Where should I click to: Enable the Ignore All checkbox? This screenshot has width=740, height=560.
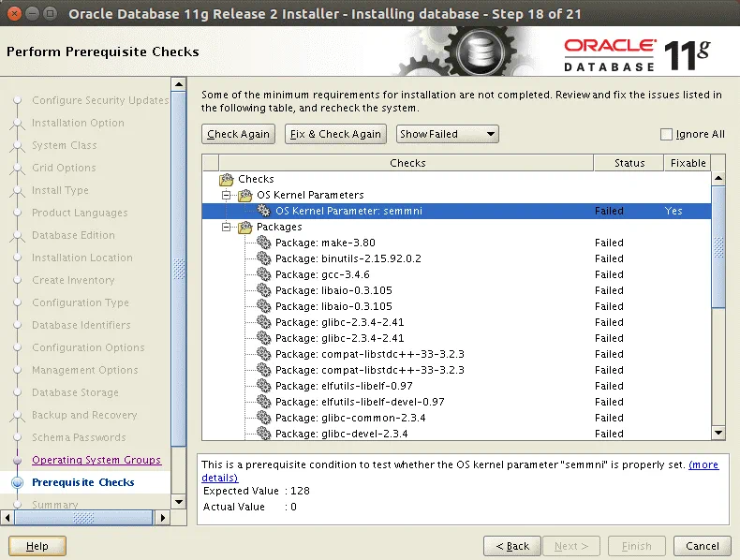pos(666,134)
